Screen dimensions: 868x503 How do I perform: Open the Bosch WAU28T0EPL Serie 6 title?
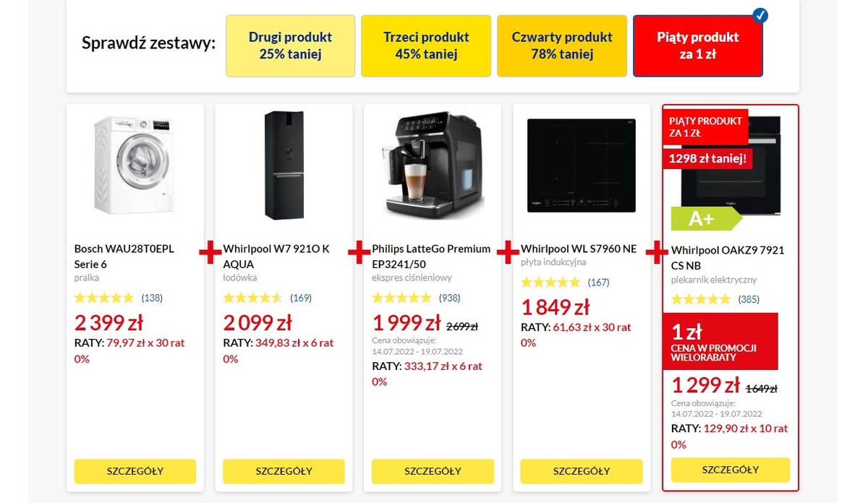coord(124,257)
